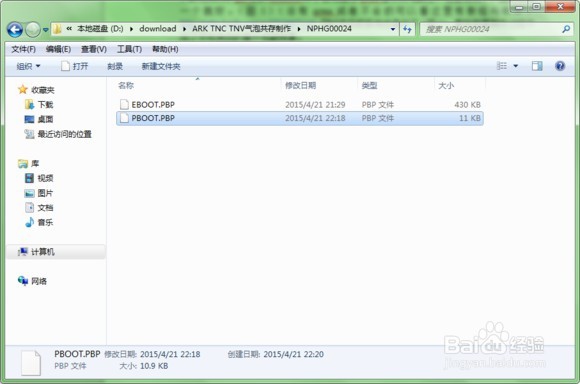Image resolution: width=580 pixels, height=384 pixels.
Task: Change view with the view icon
Action: click(x=502, y=66)
